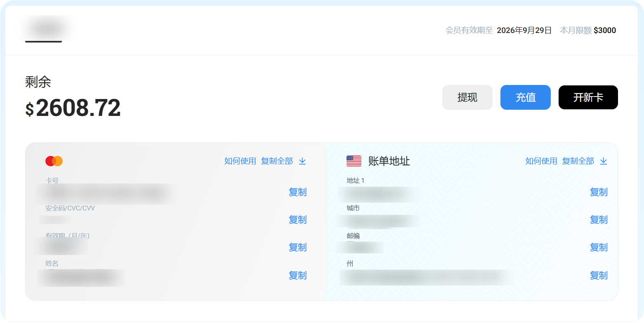Copy the card number (卡号)
644x323 pixels.
click(x=297, y=192)
